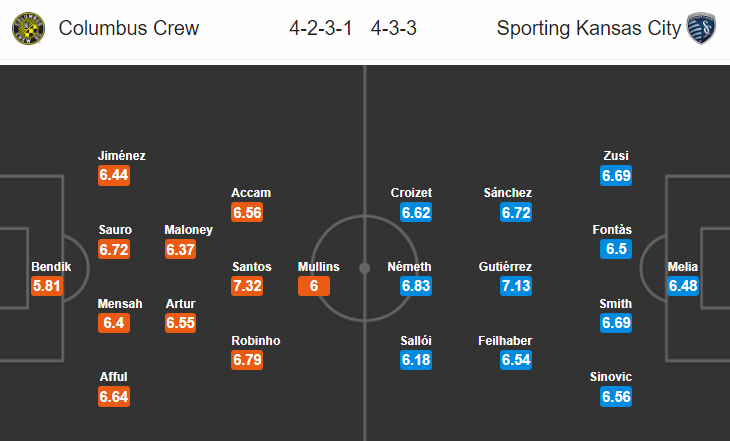730x441 pixels.
Task: Select Santos's 7.32 rating badge
Action: coord(247,286)
